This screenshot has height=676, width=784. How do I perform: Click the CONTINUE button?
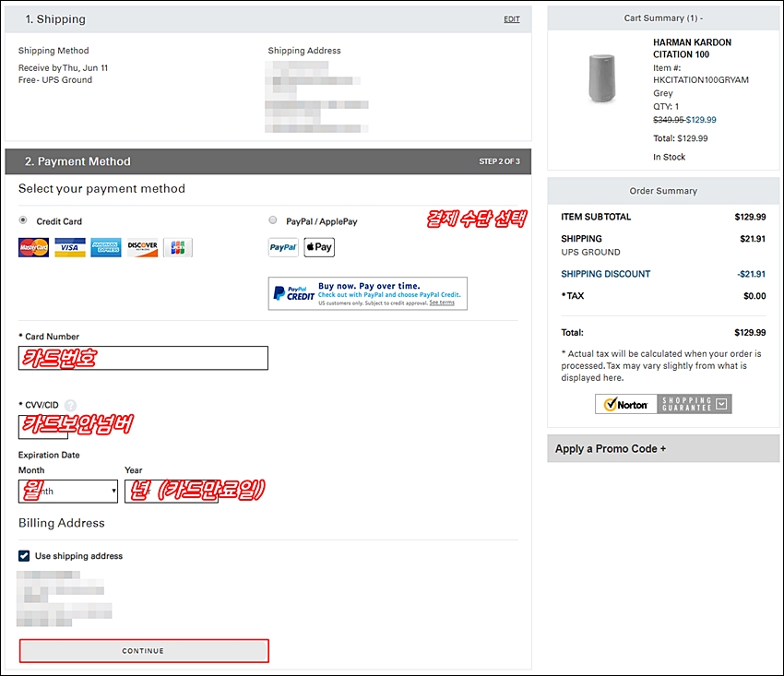[144, 651]
